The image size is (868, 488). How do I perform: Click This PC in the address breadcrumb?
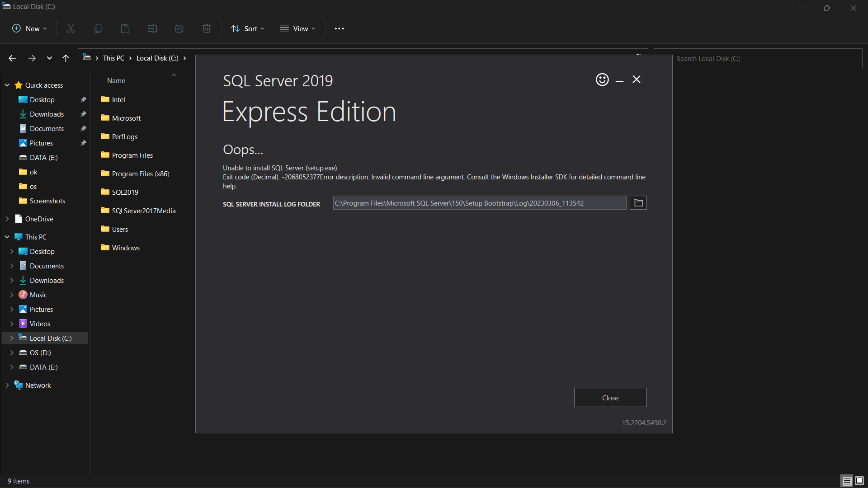click(x=113, y=58)
